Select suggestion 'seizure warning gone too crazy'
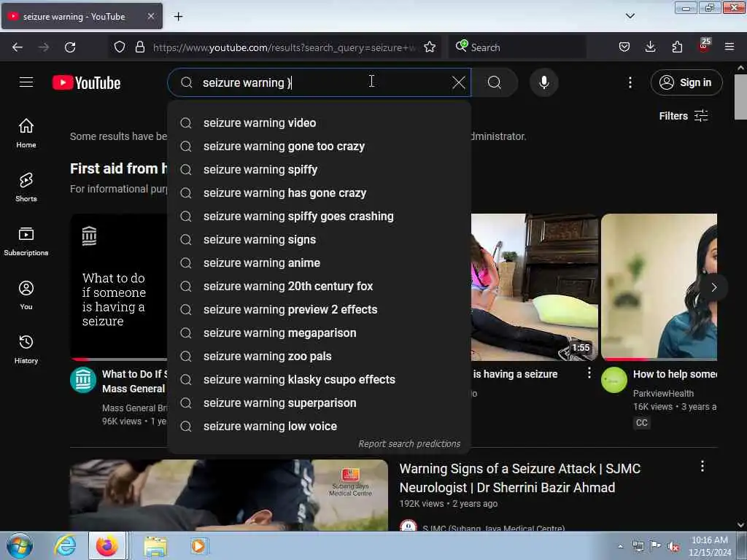 (x=320, y=146)
